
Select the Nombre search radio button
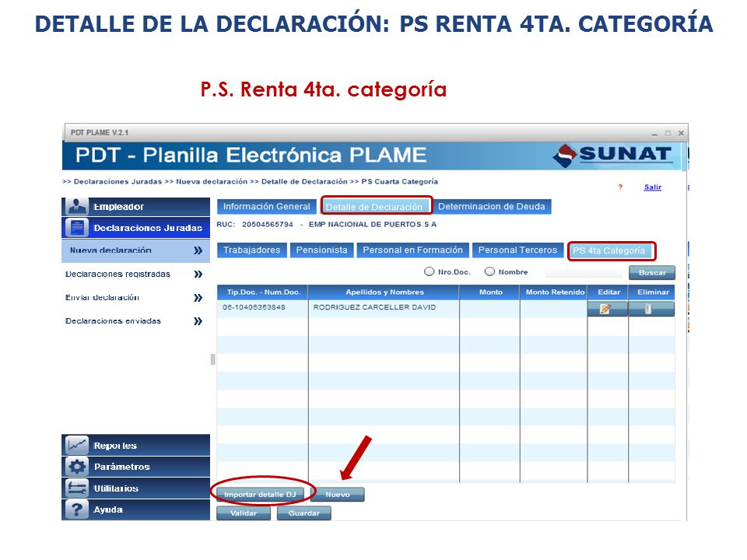489,271
